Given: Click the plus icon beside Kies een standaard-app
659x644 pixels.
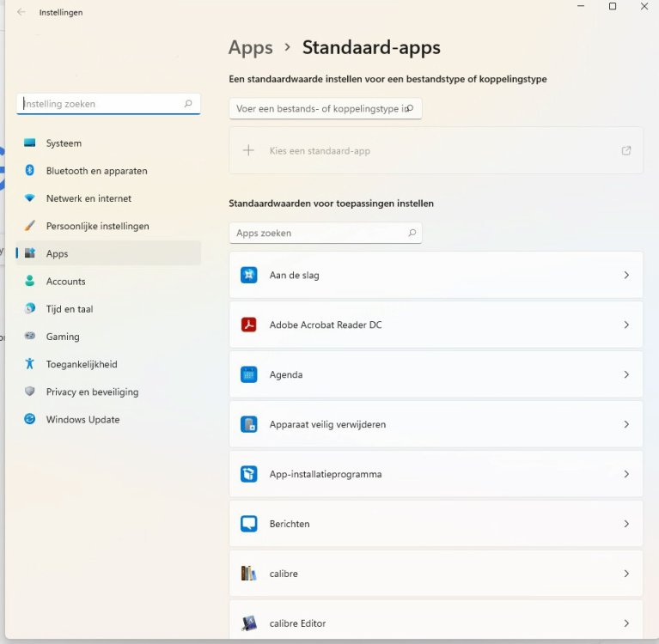Looking at the screenshot, I should point(249,150).
